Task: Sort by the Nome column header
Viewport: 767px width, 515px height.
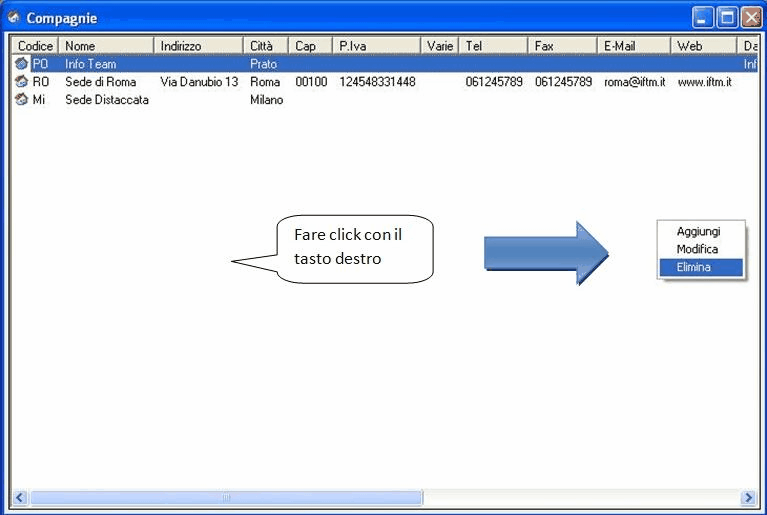Action: pos(106,46)
